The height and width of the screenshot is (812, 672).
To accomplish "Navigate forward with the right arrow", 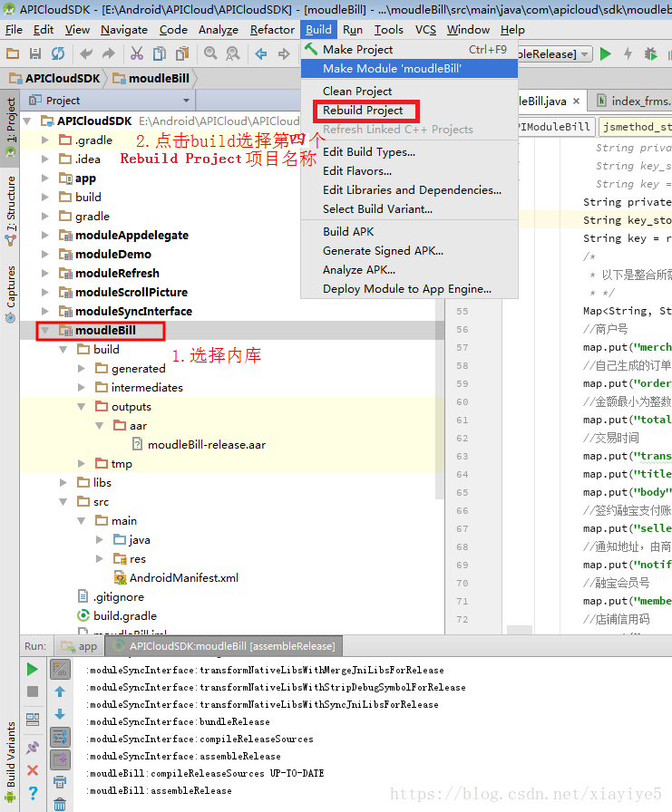I will [x=284, y=53].
